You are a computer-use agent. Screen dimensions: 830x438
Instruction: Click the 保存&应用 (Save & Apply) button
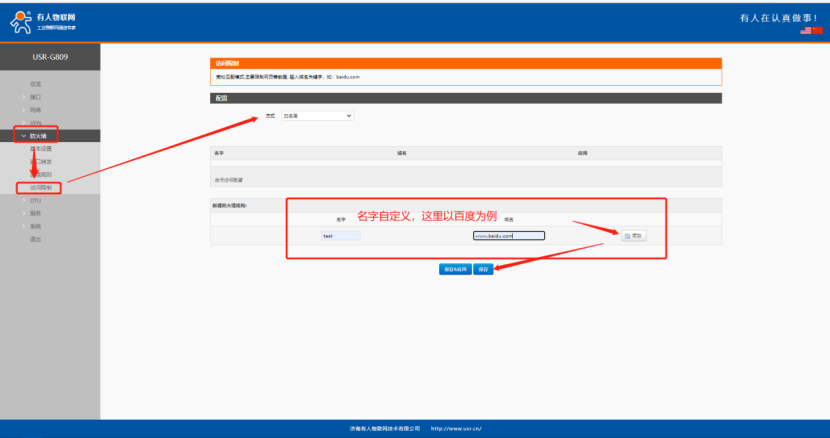[x=454, y=269]
